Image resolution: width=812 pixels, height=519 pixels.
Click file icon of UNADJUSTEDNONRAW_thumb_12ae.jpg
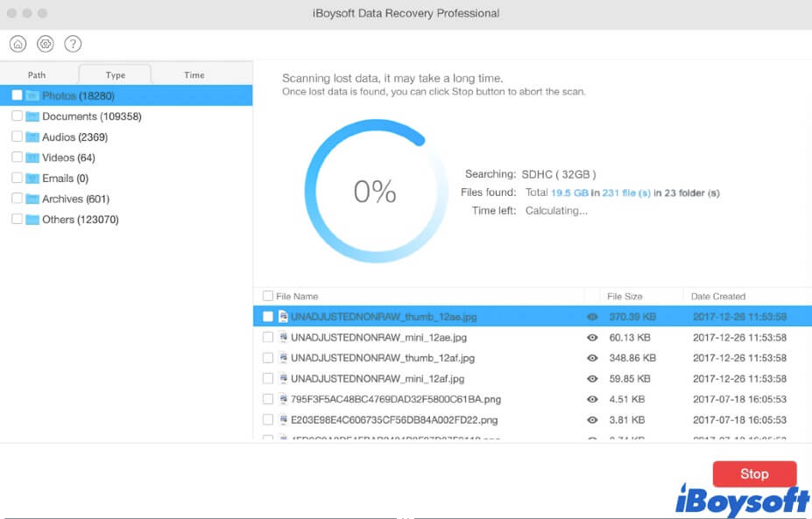pyautogui.click(x=283, y=316)
